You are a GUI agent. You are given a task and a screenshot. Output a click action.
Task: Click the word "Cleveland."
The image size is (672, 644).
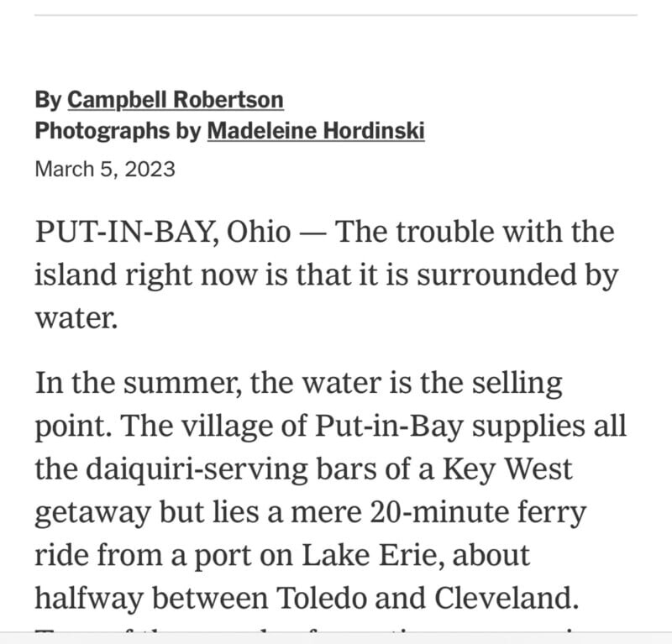(507, 597)
